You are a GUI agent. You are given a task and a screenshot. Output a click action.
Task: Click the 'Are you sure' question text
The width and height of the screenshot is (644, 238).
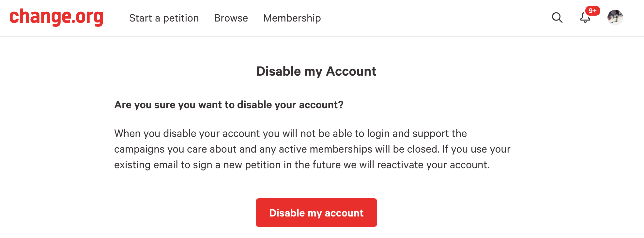(229, 105)
